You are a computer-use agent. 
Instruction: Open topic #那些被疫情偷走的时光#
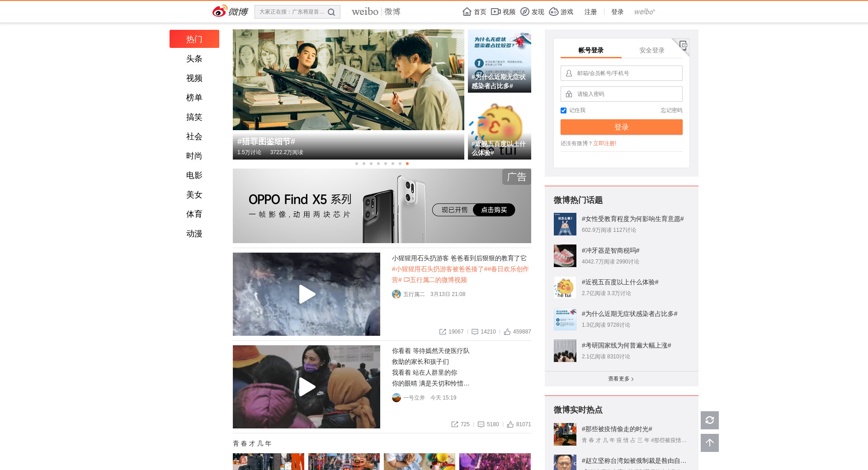click(617, 429)
